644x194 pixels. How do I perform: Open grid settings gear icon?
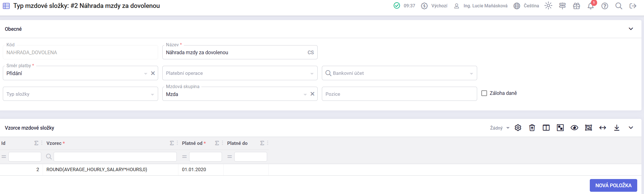518,128
